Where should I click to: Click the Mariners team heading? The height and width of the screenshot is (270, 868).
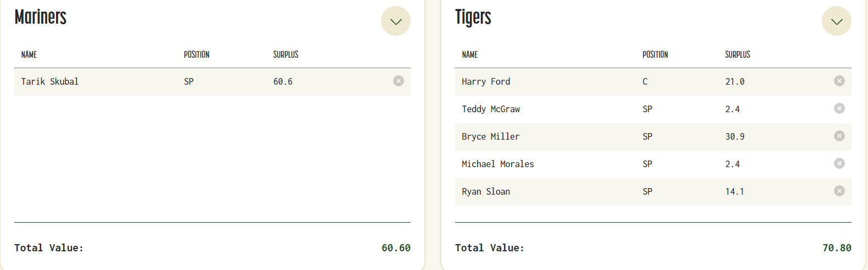[40, 17]
